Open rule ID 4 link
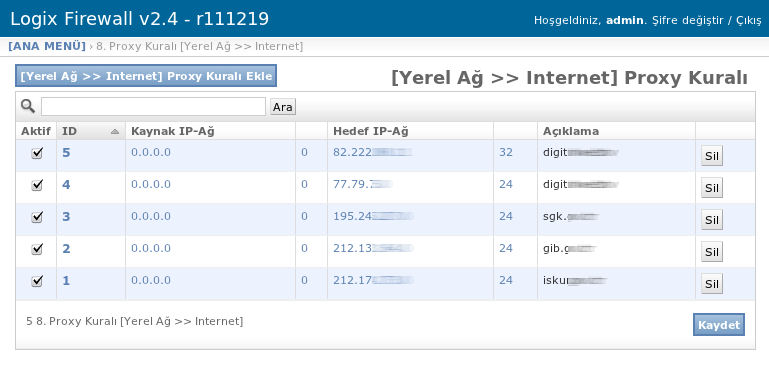This screenshot has height=369, width=769. click(66, 185)
